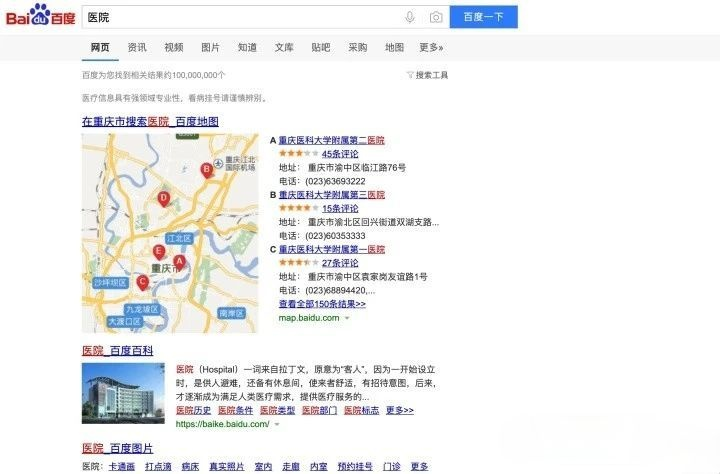Click the https://baike.baidu.com/ URL
The height and width of the screenshot is (474, 720).
223,424
